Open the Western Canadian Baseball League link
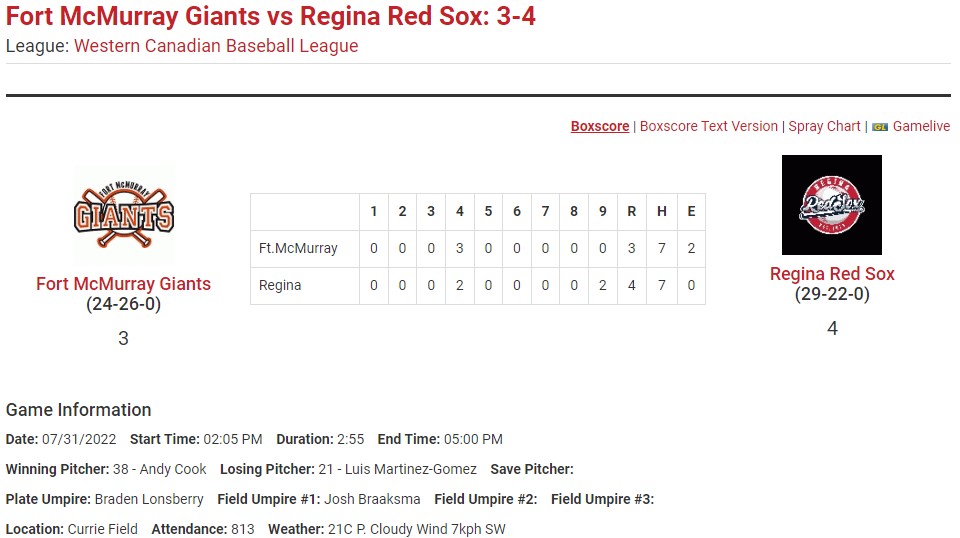This screenshot has width=960, height=538. coord(216,46)
